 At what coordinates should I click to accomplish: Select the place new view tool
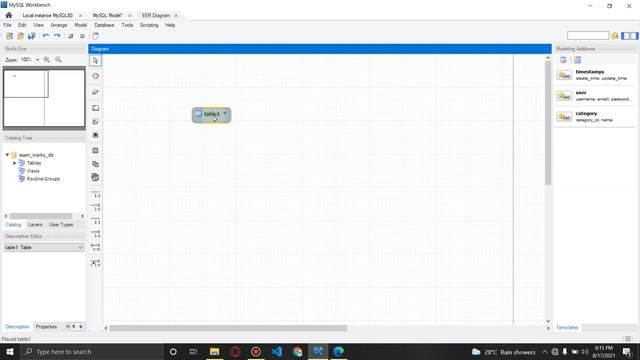96,164
